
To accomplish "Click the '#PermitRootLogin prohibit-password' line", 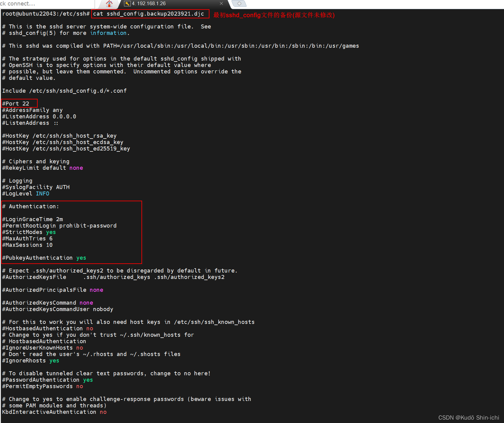I will (59, 226).
